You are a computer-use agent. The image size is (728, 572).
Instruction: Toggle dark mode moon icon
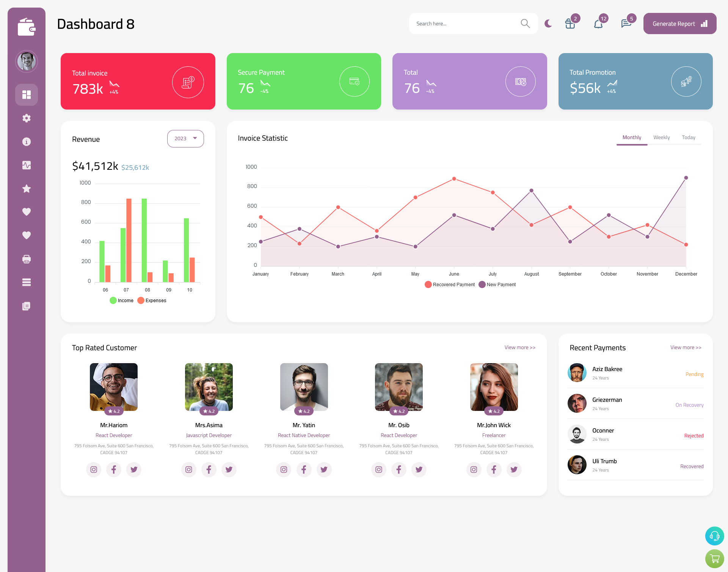[548, 24]
